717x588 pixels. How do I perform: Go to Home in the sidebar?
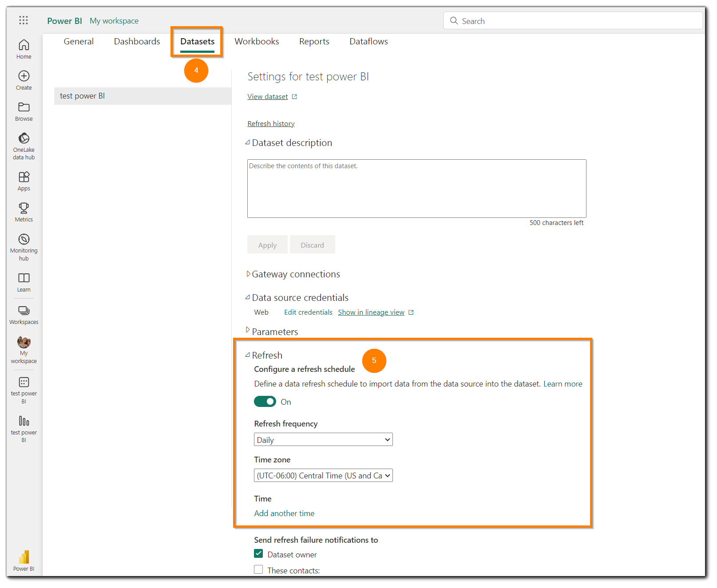tap(24, 49)
